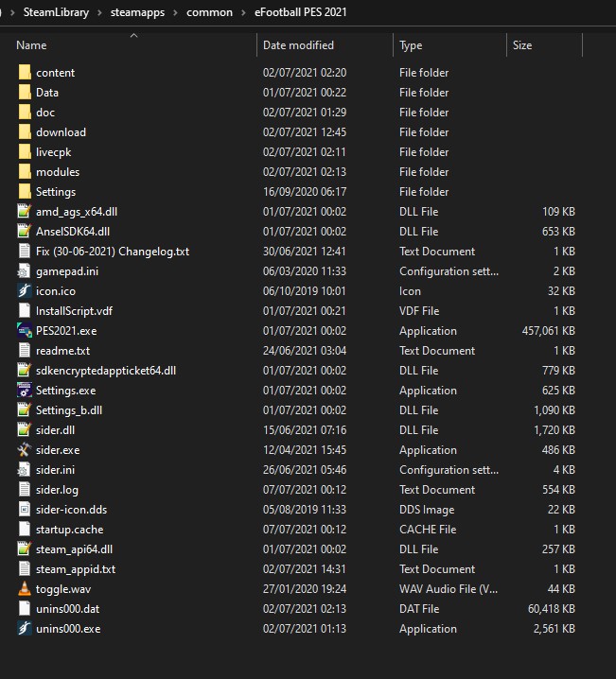Select the toggle.wav VLC cone icon
This screenshot has height=679, width=616.
tap(25, 589)
